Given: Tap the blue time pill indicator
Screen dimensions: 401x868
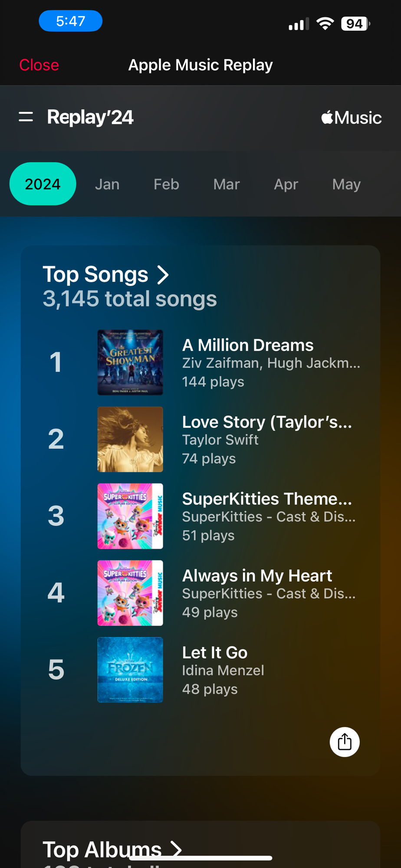Looking at the screenshot, I should [70, 21].
